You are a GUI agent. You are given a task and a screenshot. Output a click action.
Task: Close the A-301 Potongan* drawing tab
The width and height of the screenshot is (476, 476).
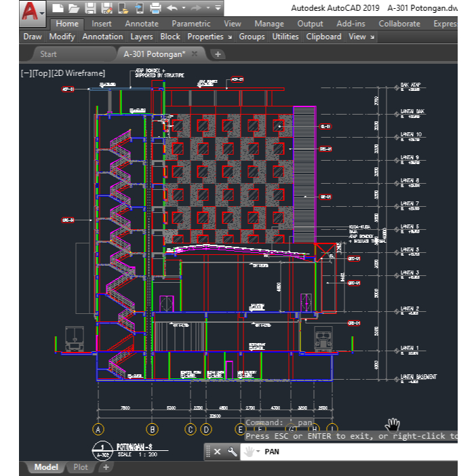195,54
